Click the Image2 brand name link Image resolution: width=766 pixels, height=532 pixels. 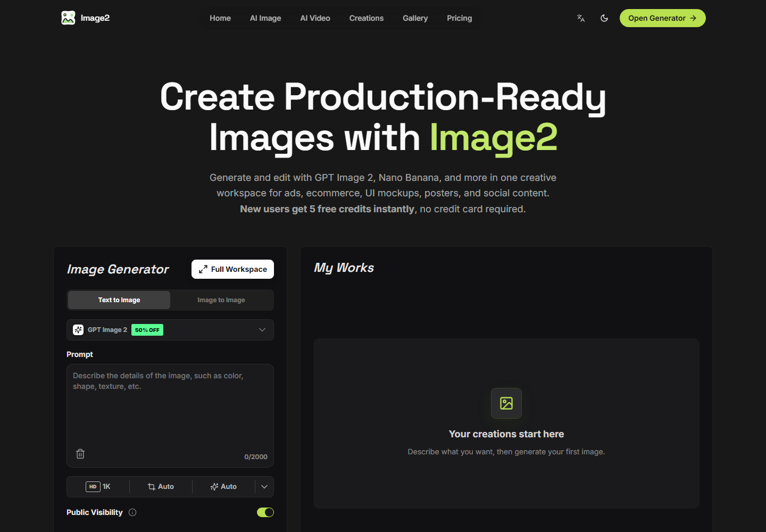point(95,18)
